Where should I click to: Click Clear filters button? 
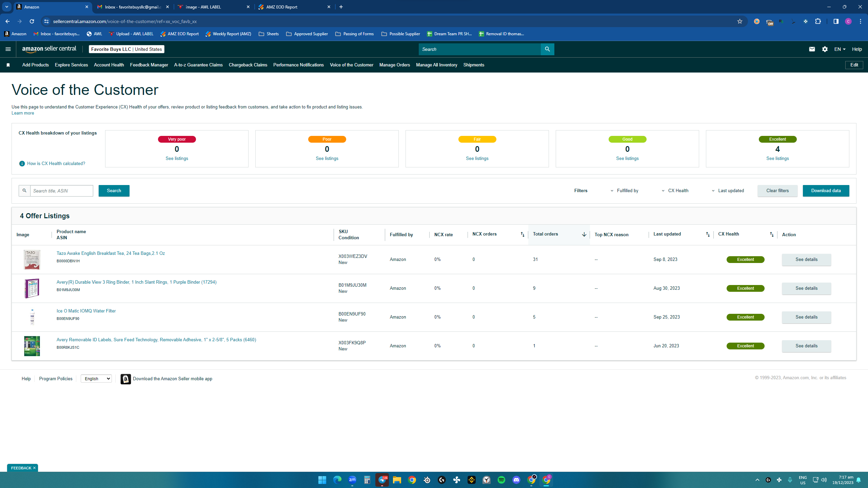[x=777, y=191]
